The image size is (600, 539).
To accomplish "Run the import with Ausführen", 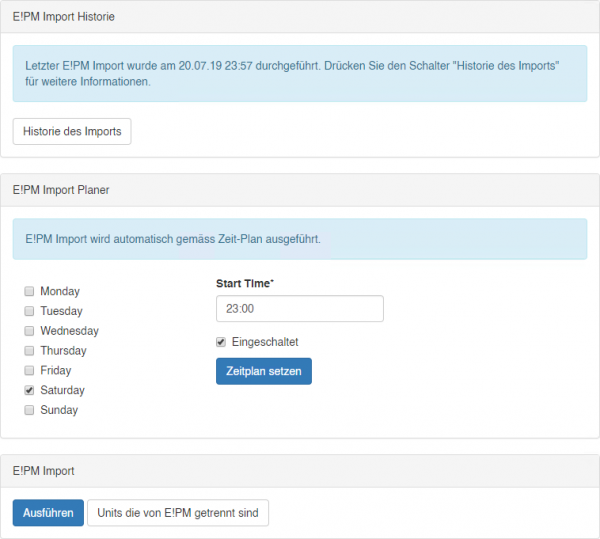I will coord(48,513).
